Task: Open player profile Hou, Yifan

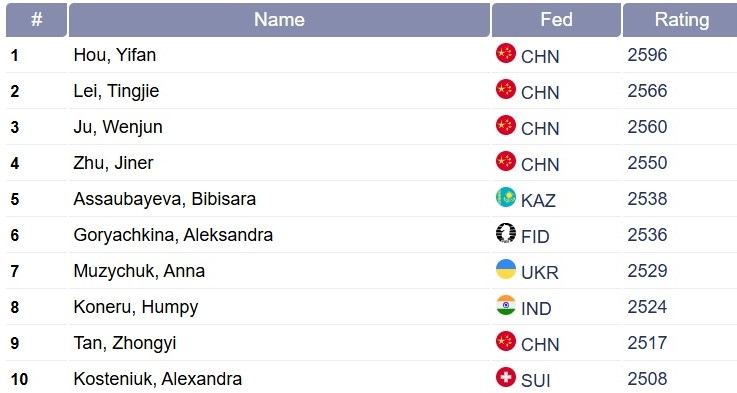Action: (x=115, y=55)
